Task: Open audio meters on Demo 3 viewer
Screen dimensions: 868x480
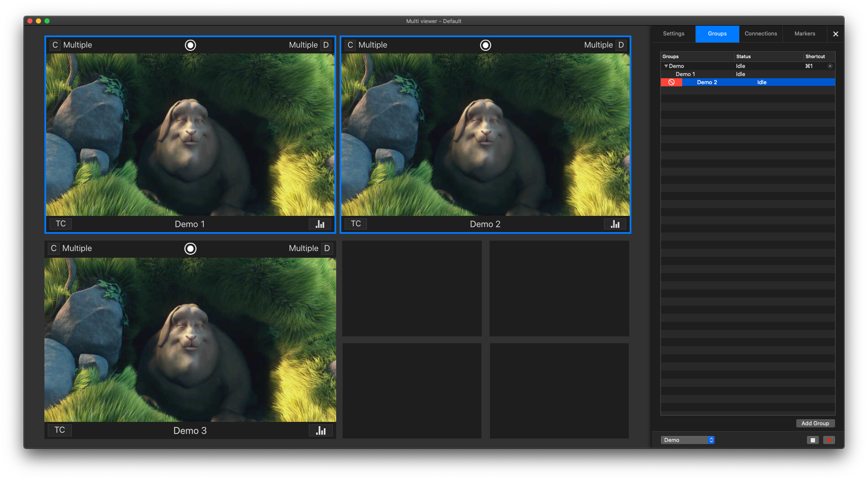Action: coord(321,430)
